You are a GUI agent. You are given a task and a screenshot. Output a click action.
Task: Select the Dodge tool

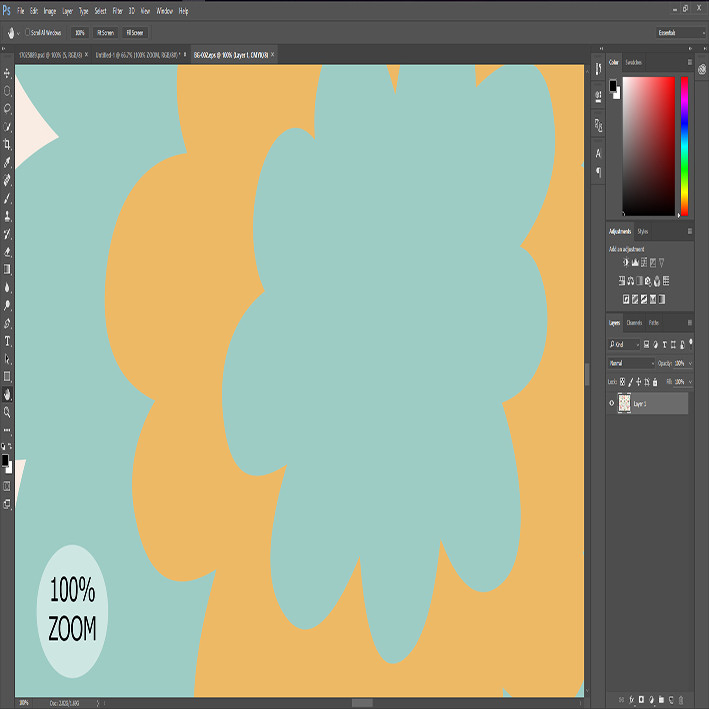point(7,305)
